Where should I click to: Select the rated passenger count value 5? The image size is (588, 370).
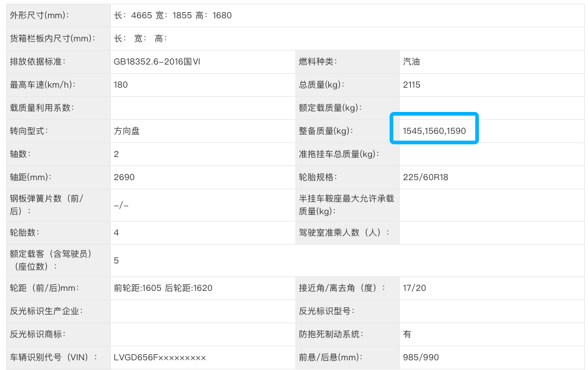click(x=116, y=260)
